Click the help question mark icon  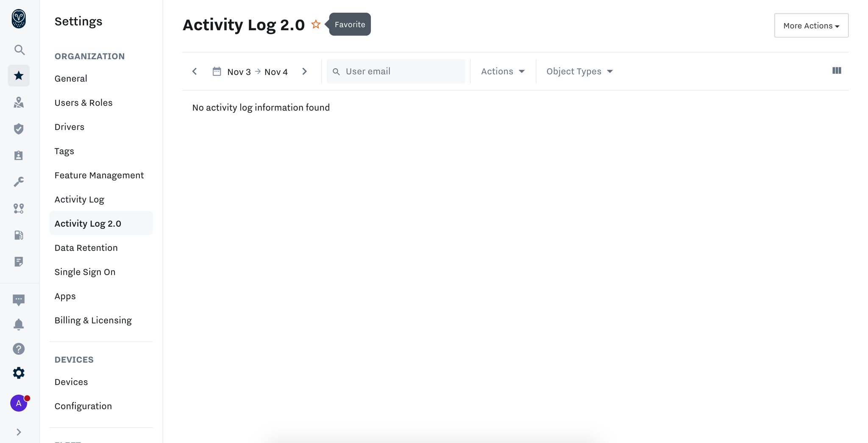click(x=19, y=349)
